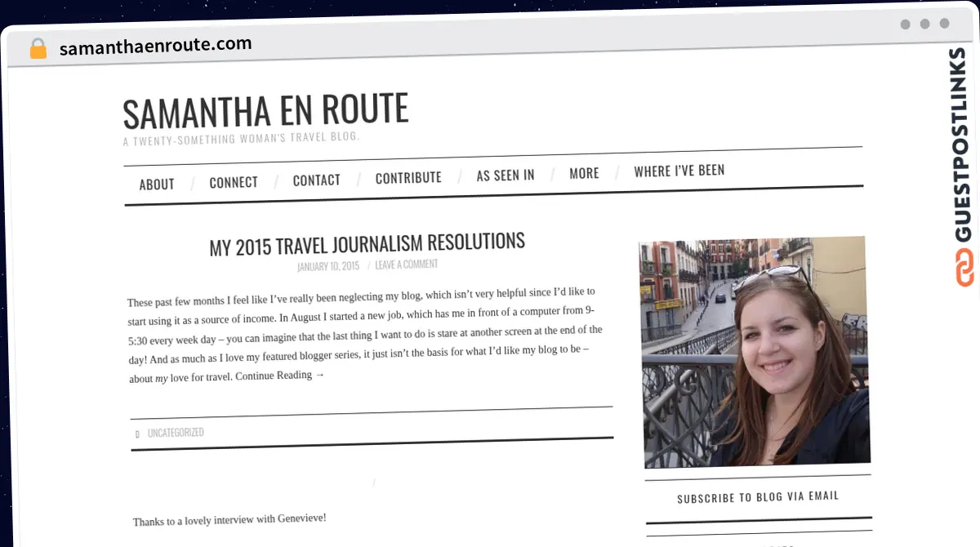Go to the Connect page
The image size is (980, 547).
[x=234, y=182]
